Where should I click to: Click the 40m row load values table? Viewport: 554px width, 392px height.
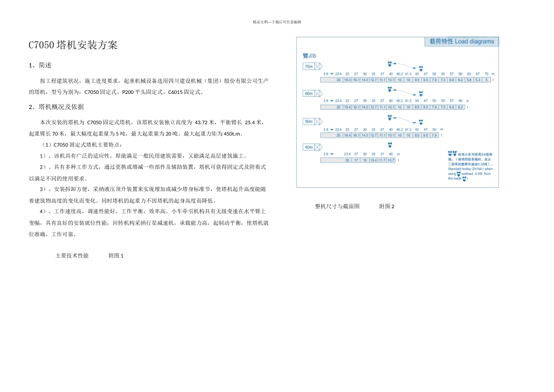coord(357,160)
